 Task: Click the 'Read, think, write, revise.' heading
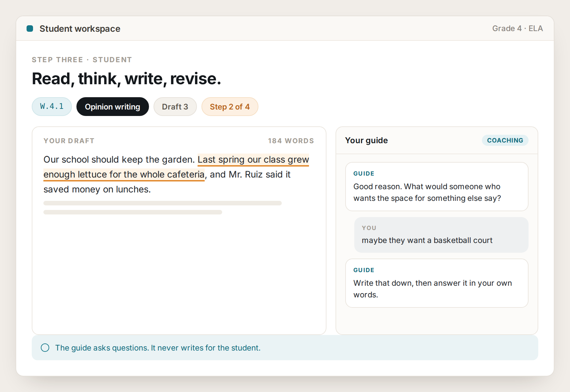point(126,79)
